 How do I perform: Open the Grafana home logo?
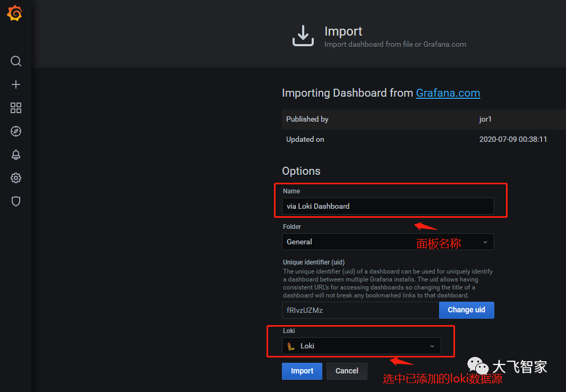pyautogui.click(x=15, y=13)
